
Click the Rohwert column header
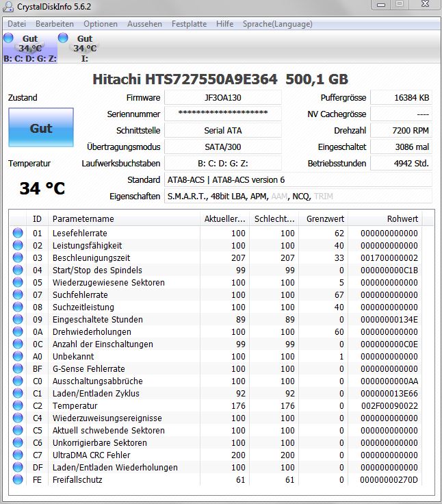(x=385, y=219)
